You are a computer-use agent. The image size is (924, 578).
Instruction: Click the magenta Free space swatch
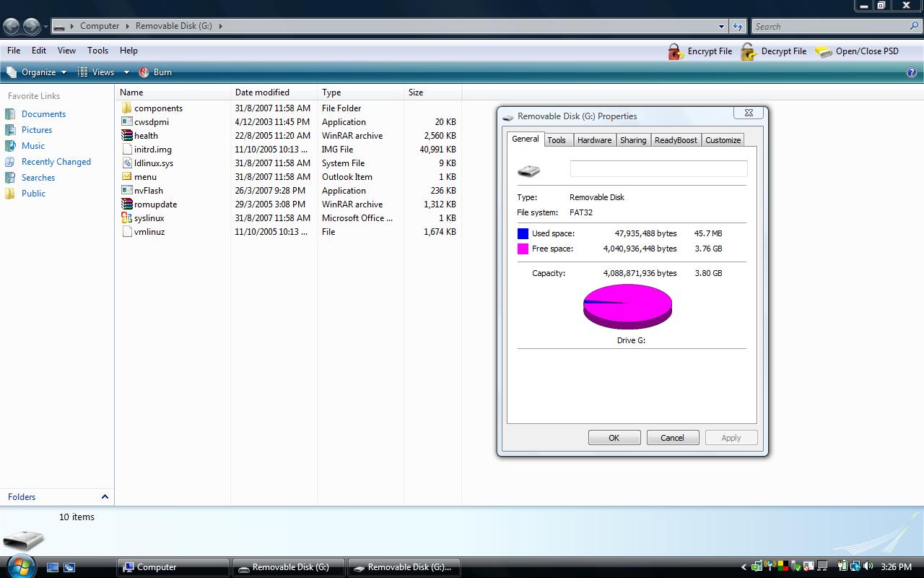[523, 249]
